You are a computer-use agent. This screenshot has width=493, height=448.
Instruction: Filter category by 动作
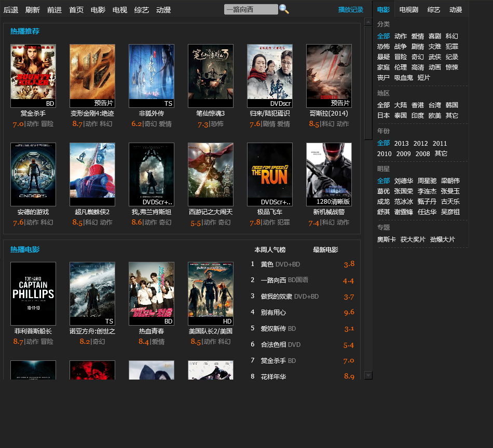(x=400, y=36)
